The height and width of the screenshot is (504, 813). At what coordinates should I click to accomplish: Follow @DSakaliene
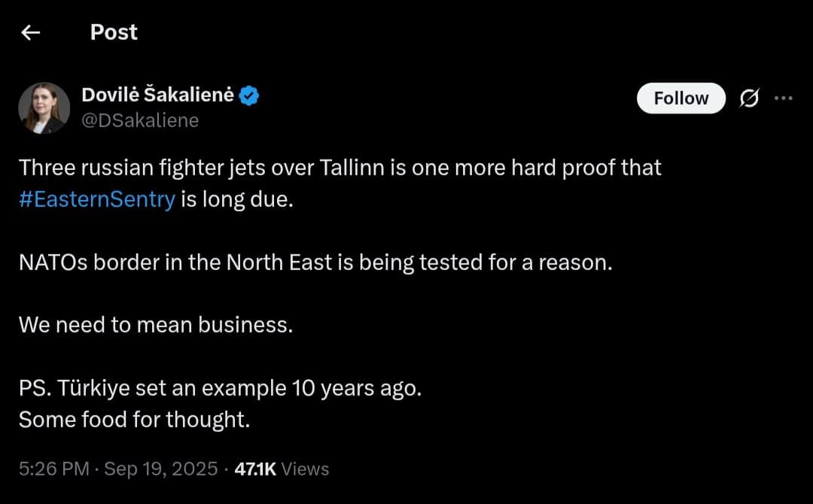point(681,98)
